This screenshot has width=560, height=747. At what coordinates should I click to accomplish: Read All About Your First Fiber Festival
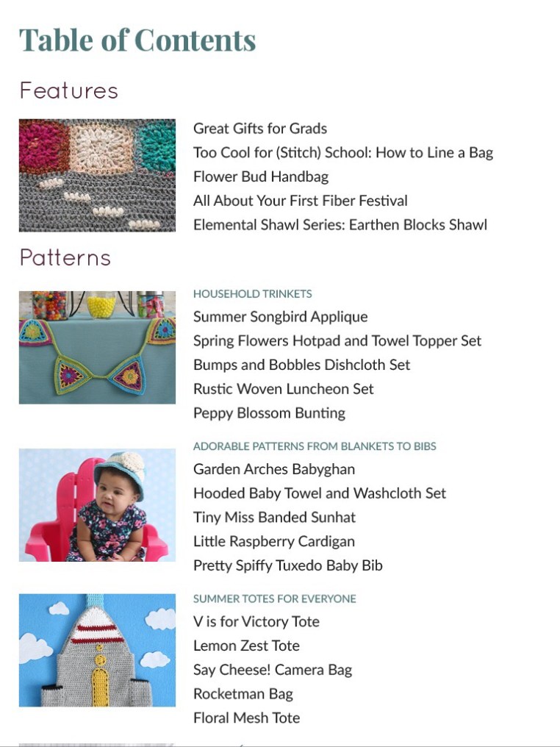pyautogui.click(x=300, y=201)
